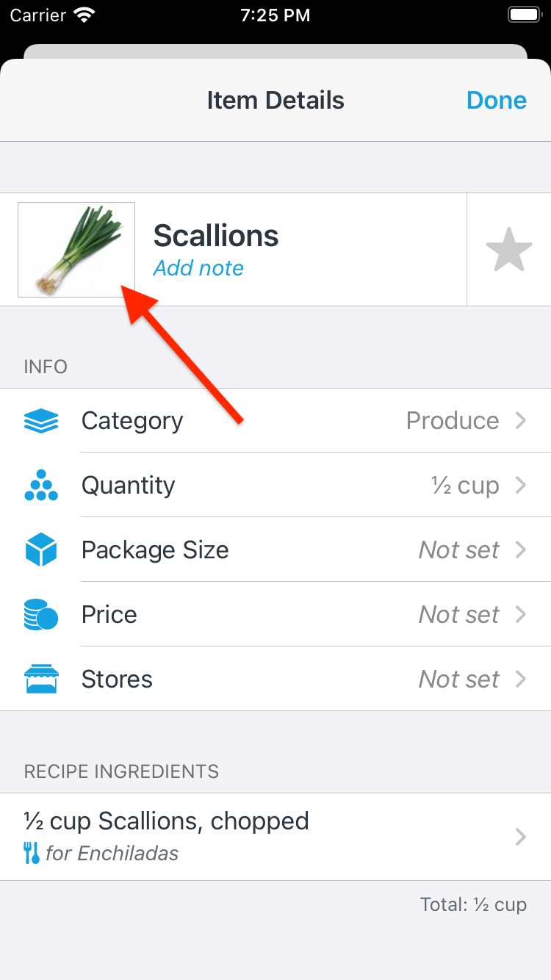The image size is (551, 980).
Task: Open the Quantity chevron beside ½ cup
Action: click(x=521, y=486)
